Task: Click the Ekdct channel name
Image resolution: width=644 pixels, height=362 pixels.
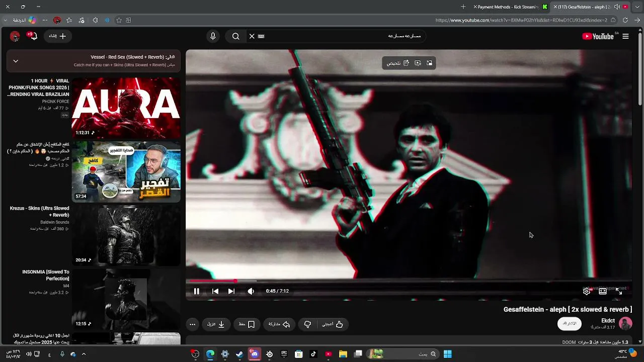Action: click(608, 321)
